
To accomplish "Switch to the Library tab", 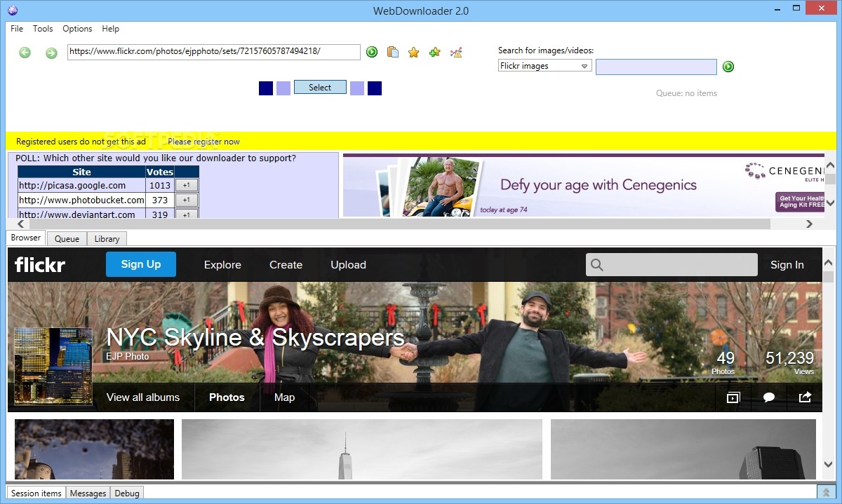I will (x=107, y=239).
